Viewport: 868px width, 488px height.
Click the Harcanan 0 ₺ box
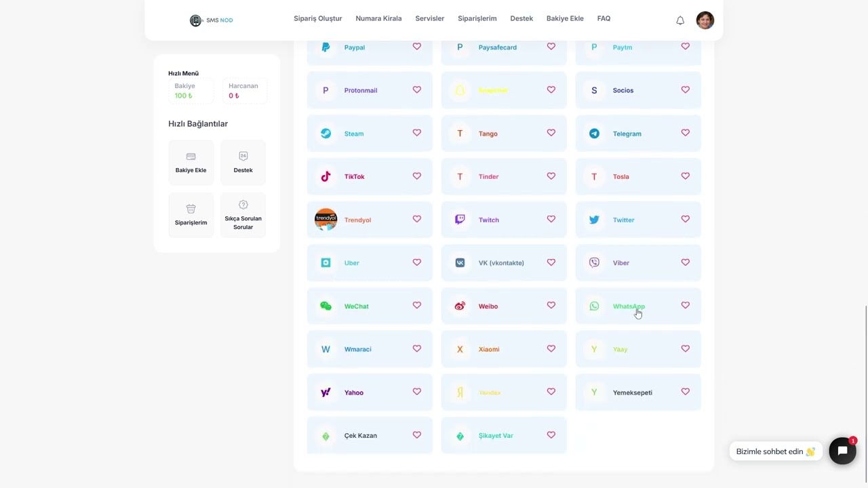[244, 91]
